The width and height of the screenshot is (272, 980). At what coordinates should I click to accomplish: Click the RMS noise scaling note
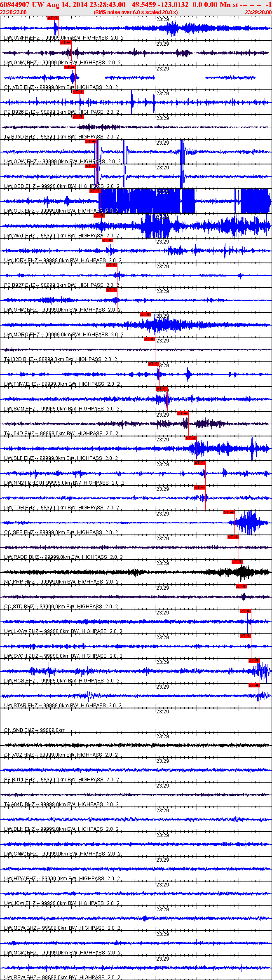pos(136,12)
